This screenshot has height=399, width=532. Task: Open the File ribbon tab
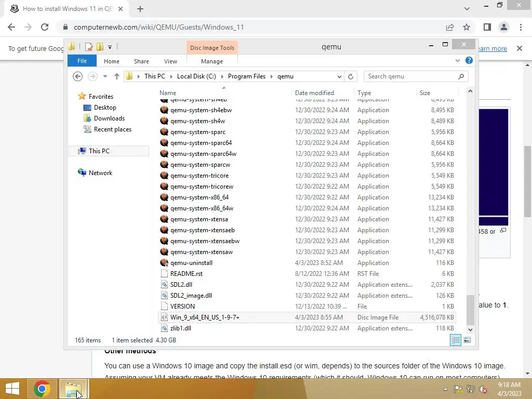pyautogui.click(x=82, y=61)
